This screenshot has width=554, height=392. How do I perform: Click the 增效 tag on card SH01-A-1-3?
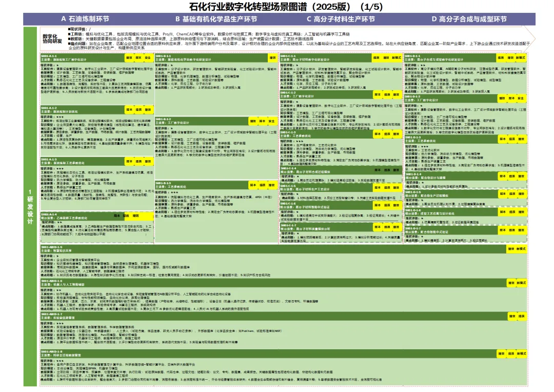click(x=148, y=161)
